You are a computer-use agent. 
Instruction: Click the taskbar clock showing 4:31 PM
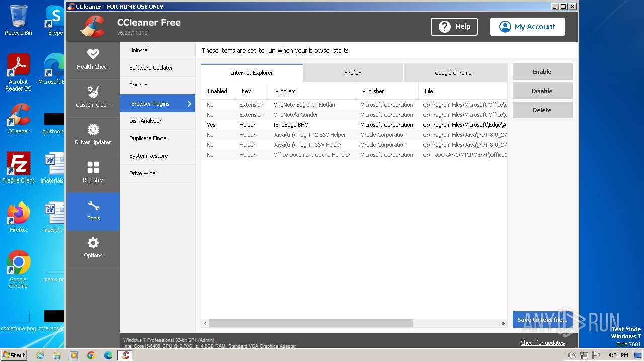[x=618, y=355]
